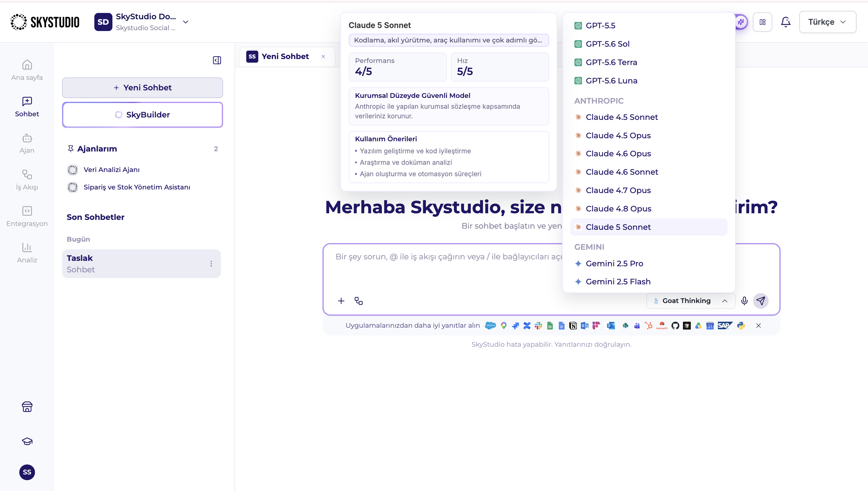Select the Gemini 2.5 Flash model
Image resolution: width=868 pixels, height=491 pixels.
tap(648, 282)
